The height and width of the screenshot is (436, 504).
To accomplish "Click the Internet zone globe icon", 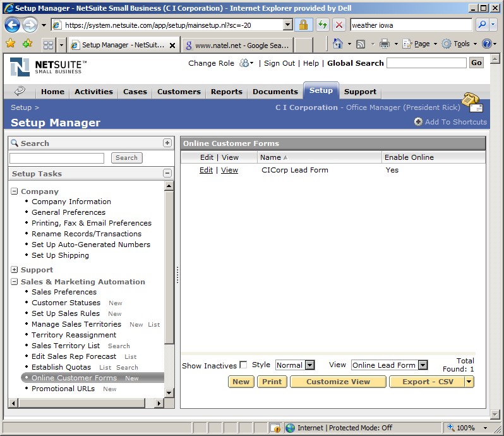I will (x=291, y=428).
